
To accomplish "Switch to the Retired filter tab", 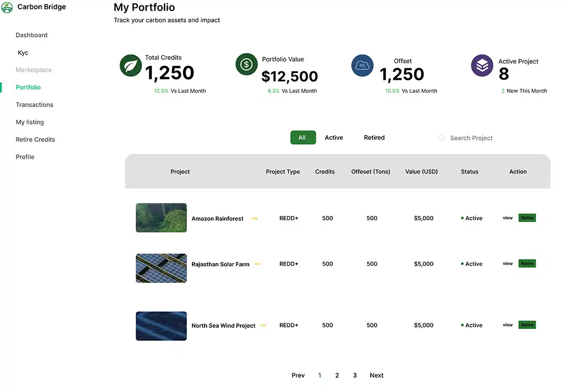I will click(374, 138).
